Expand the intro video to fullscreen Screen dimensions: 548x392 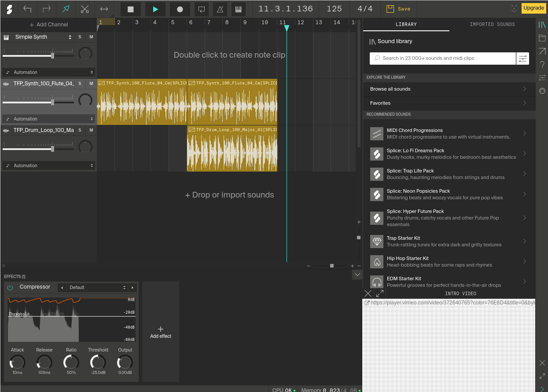(x=380, y=293)
